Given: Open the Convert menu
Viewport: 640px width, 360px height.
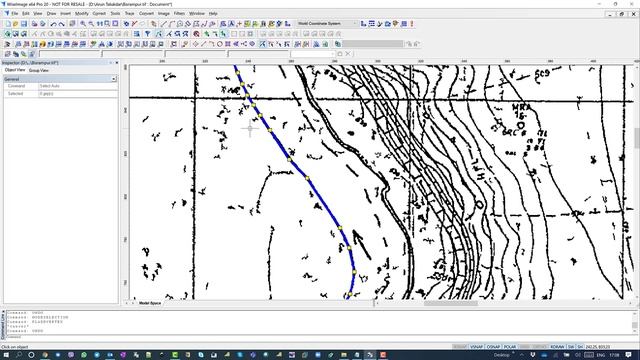Looking at the screenshot, I should click(146, 13).
